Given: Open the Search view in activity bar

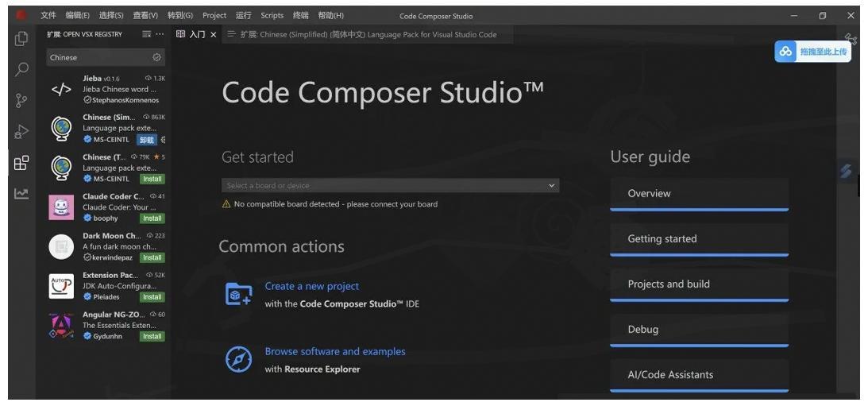Looking at the screenshot, I should tap(21, 69).
